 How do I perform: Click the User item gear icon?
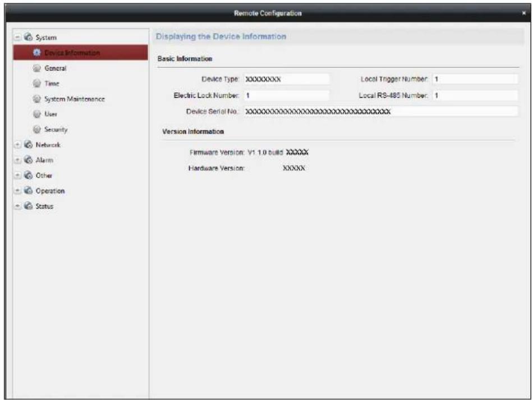[36, 114]
